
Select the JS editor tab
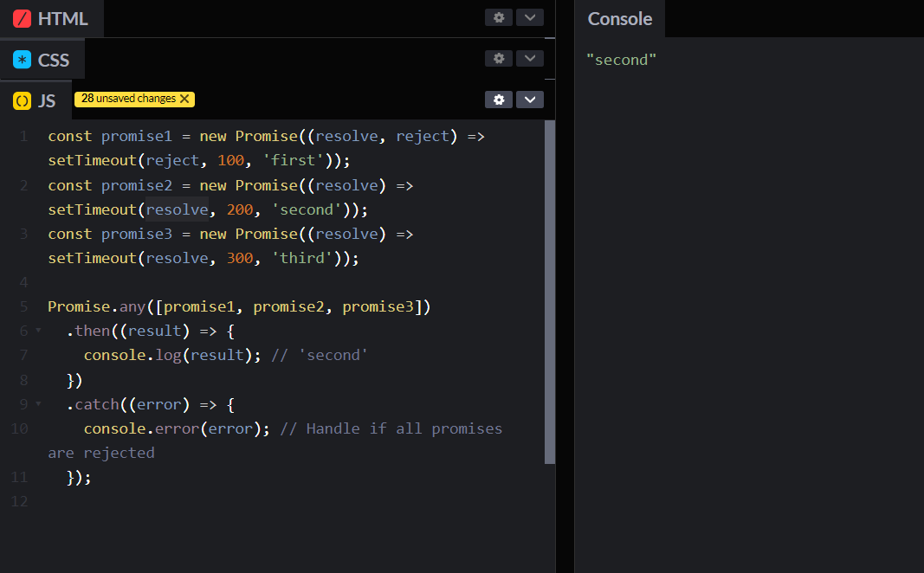(35, 100)
